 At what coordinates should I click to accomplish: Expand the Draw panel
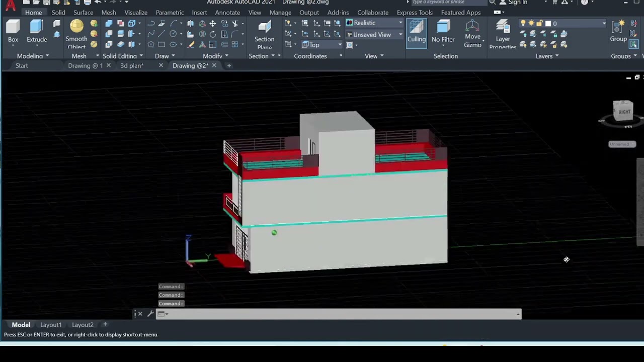pyautogui.click(x=165, y=56)
